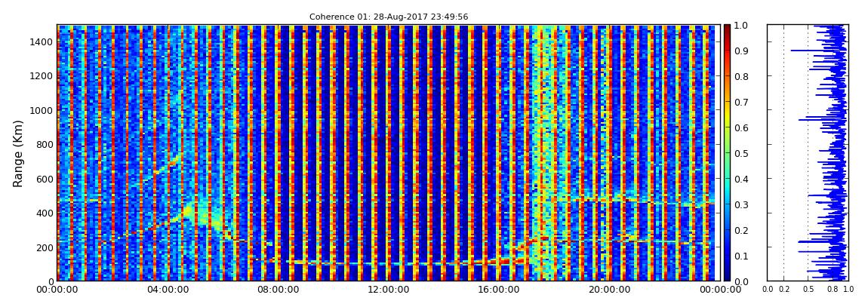The width and height of the screenshot is (868, 307).
Task: Click the 0.2 label under the profile plot
Action: 784,290
